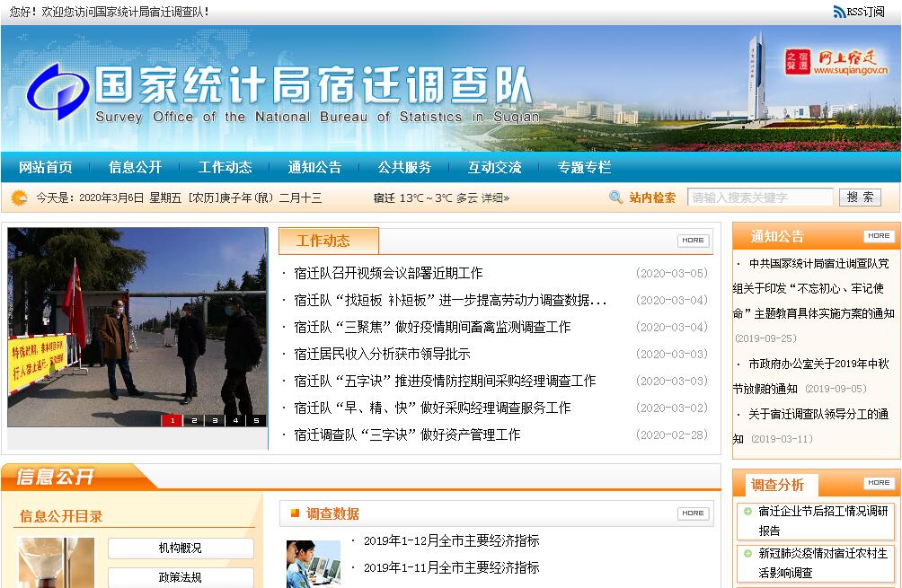The image size is (902, 588).
Task: Click the RSS订阅 feed icon
Action: (839, 12)
